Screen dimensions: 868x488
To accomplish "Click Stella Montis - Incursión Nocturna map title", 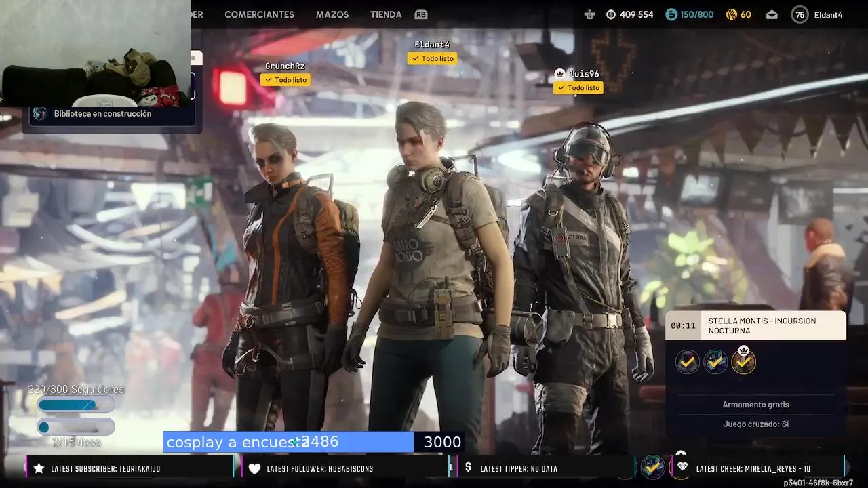I will coord(762,325).
